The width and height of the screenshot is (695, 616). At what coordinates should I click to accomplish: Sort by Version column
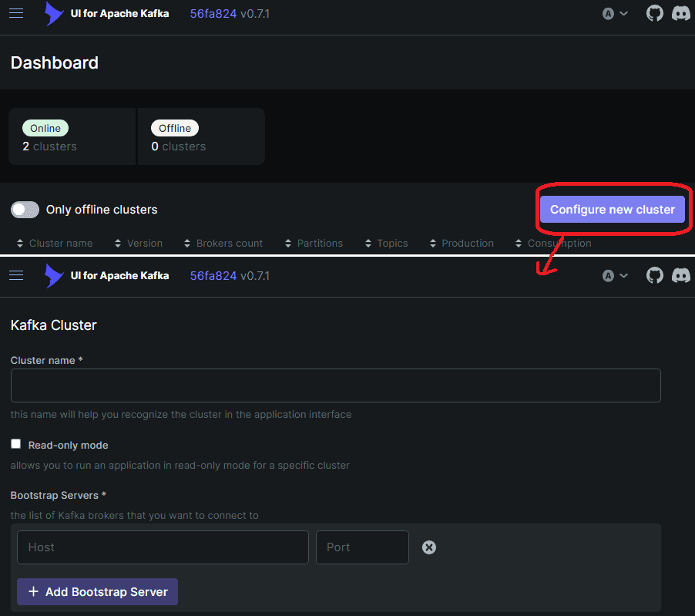click(139, 243)
